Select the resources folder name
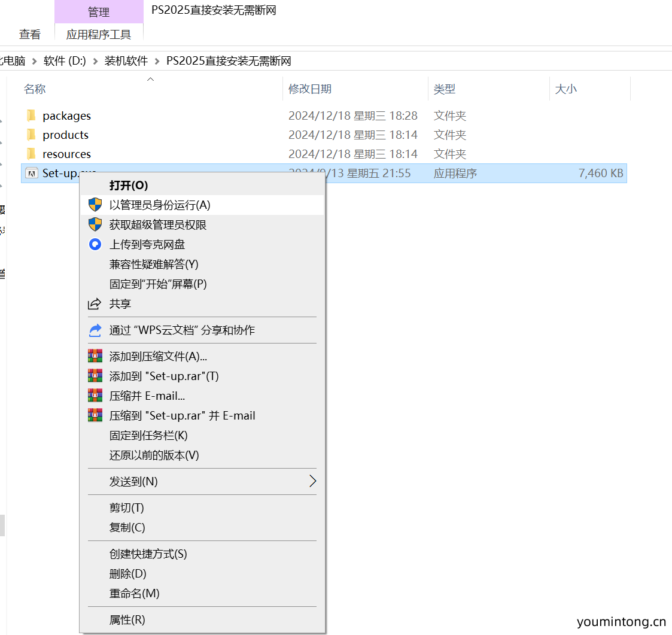The width and height of the screenshot is (672, 635). pos(66,154)
